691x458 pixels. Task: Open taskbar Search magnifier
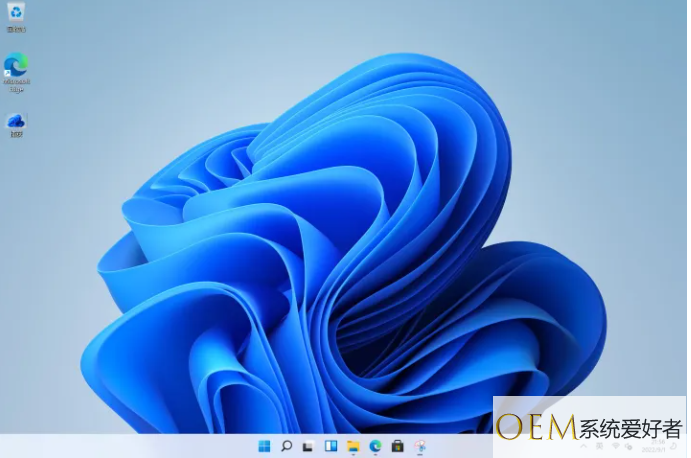(286, 446)
